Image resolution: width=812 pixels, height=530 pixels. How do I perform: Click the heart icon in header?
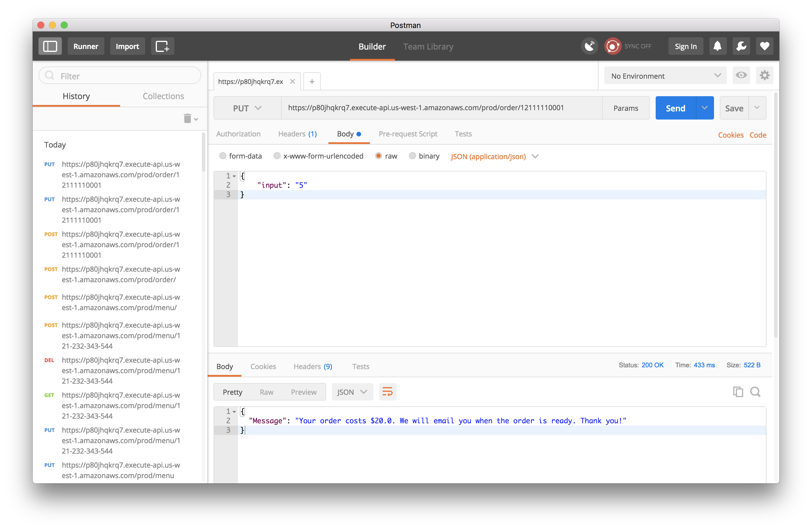click(x=764, y=46)
